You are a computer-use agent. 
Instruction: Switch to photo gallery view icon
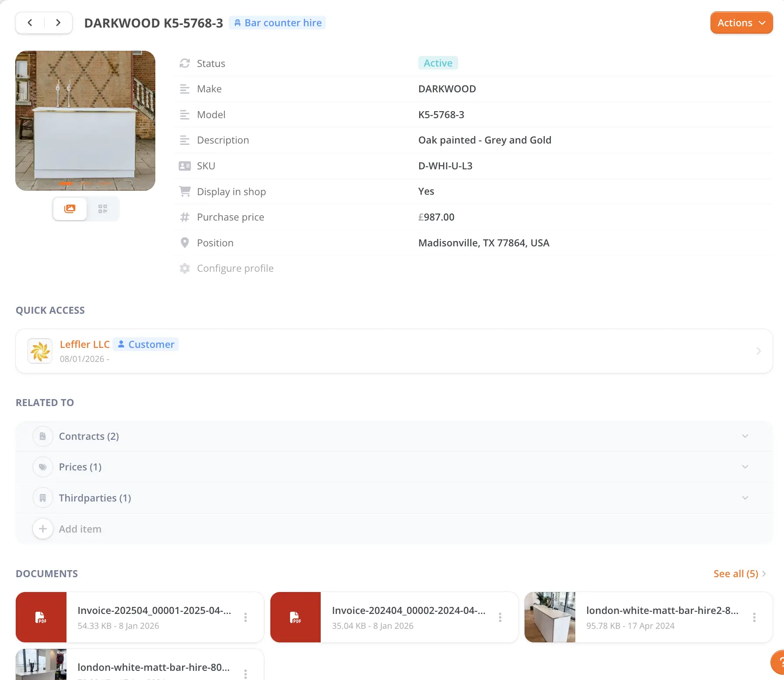click(x=70, y=209)
